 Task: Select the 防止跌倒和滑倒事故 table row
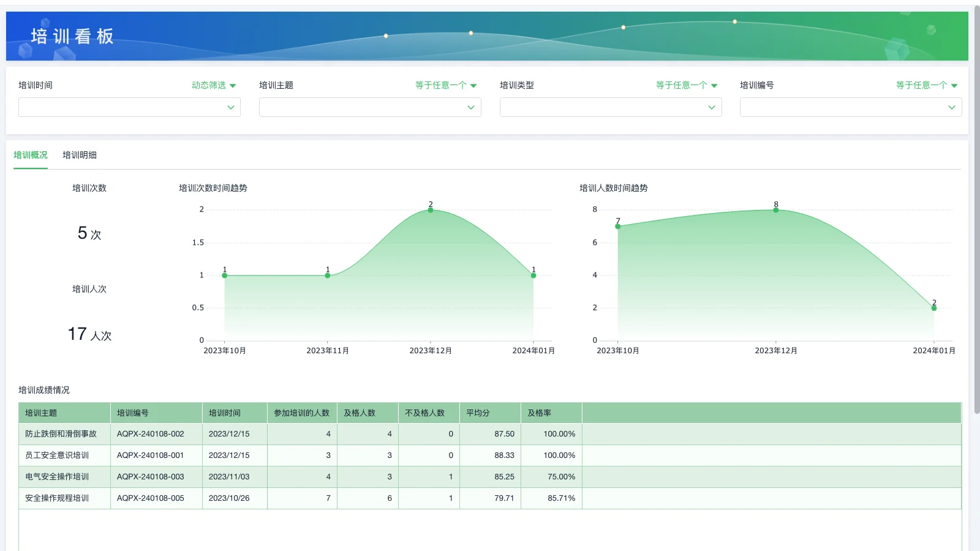tap(61, 434)
